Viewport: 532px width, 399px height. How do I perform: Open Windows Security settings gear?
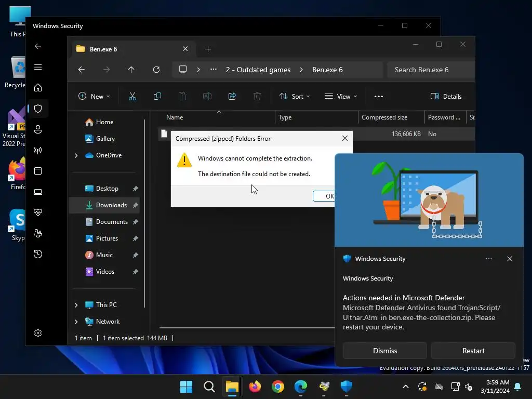click(x=38, y=333)
